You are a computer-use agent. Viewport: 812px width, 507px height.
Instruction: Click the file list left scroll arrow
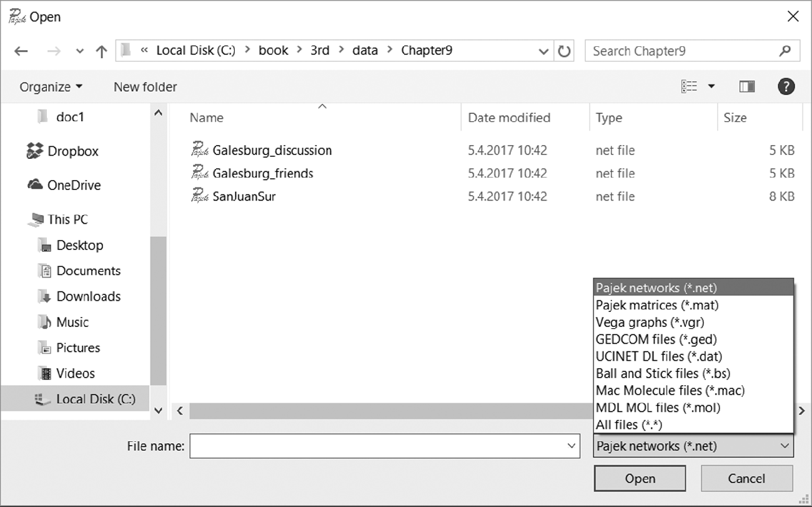(180, 411)
